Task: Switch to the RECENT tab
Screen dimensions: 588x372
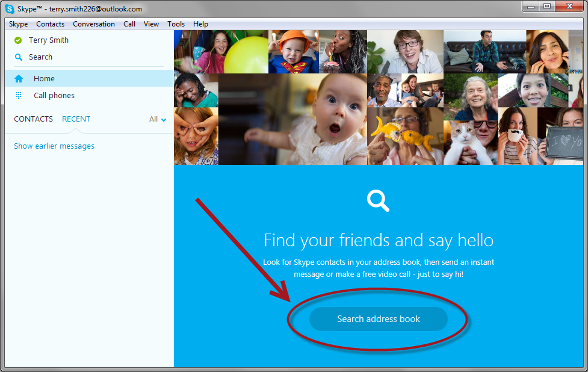Action: pyautogui.click(x=76, y=119)
